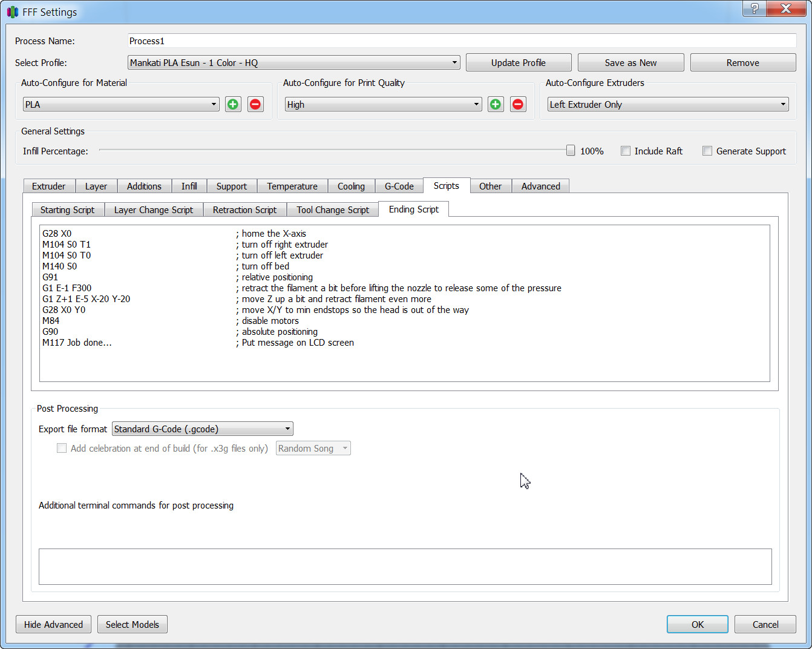Open the Select Profile dropdown

click(294, 62)
